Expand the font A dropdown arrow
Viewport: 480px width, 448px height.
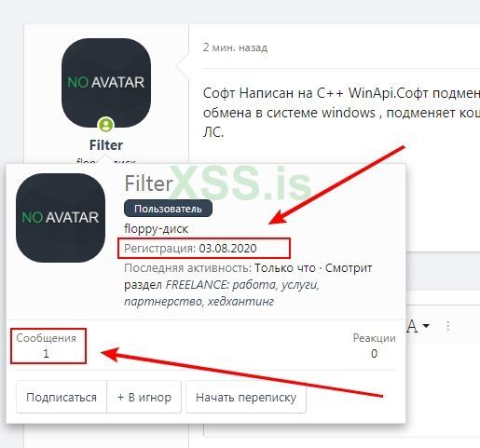point(426,326)
